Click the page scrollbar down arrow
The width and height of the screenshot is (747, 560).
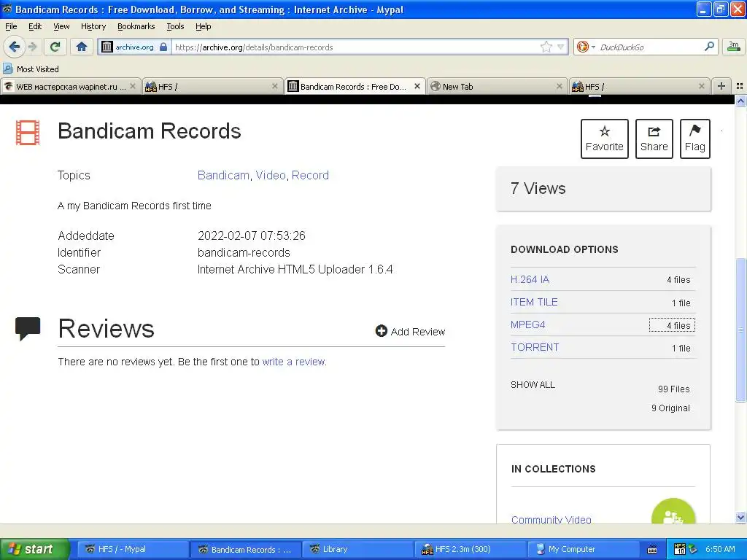740,518
